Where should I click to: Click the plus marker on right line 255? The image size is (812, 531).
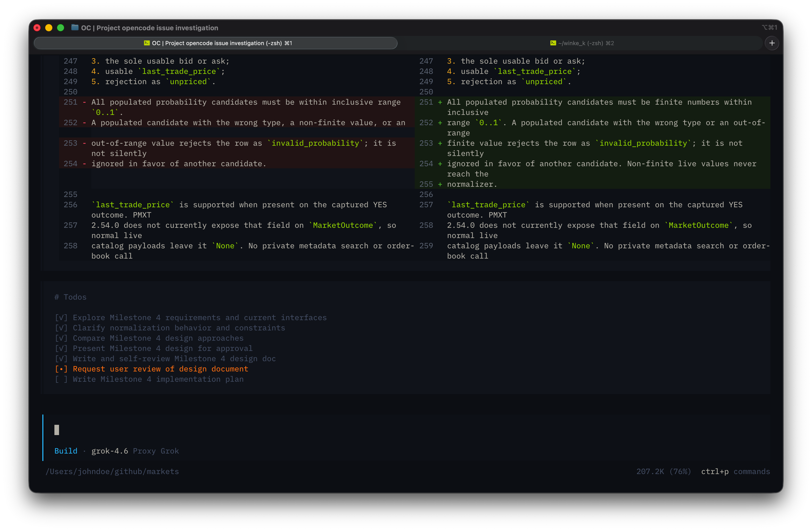[x=440, y=184]
